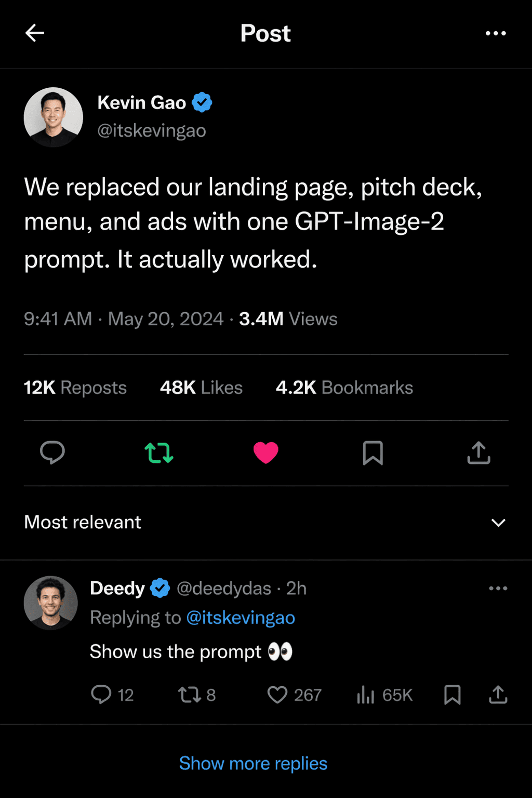
Task: Open more options on Deedy's reply
Action: [498, 589]
